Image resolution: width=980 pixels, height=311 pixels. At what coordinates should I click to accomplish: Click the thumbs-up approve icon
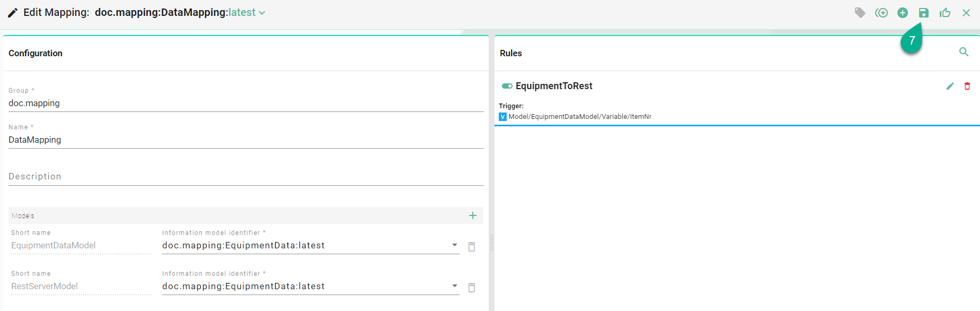945,13
